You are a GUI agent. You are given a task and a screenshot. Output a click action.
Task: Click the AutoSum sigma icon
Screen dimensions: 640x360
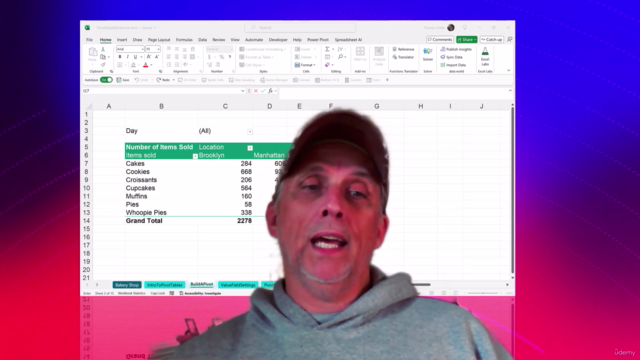[x=327, y=49]
